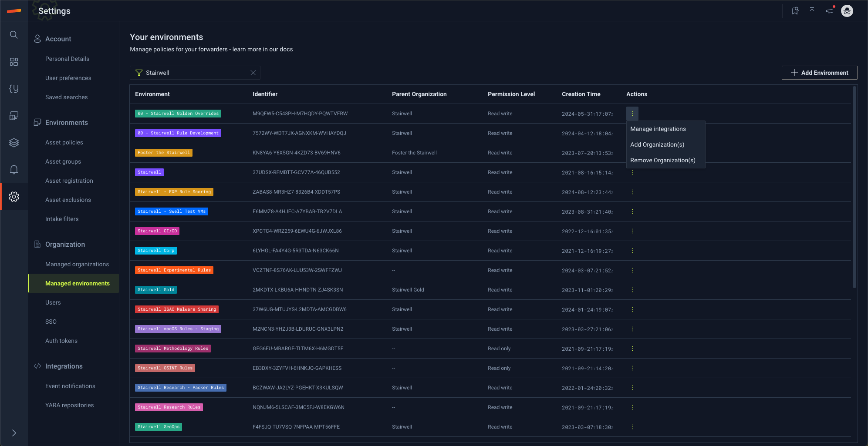Image resolution: width=868 pixels, height=446 pixels.
Task: Clear the Stairwell filter text
Action: (x=253, y=73)
